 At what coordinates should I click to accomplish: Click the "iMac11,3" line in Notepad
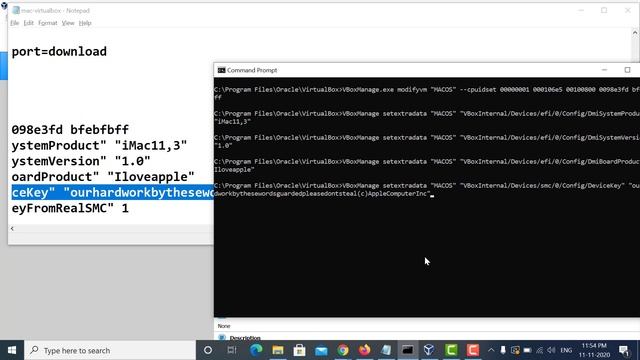coord(99,145)
